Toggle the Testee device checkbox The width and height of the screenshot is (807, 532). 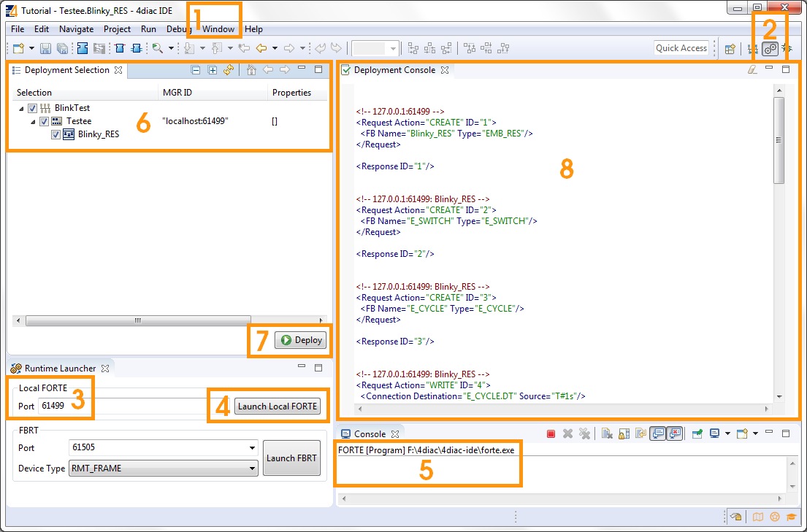(44, 121)
